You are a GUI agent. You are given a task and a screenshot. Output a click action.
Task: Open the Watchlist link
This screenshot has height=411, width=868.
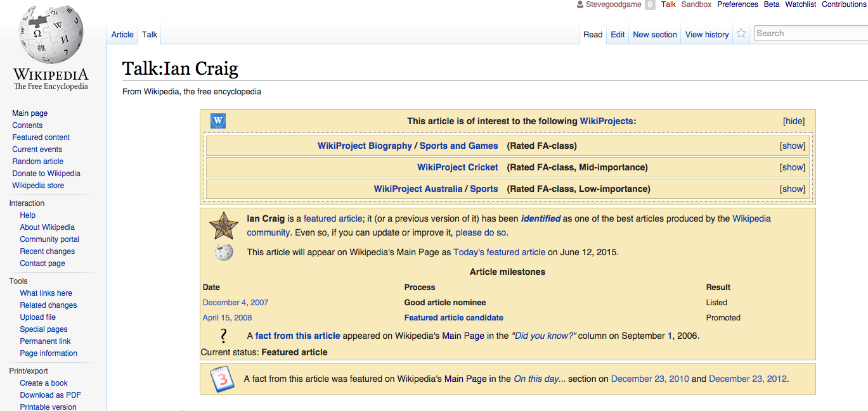801,4
